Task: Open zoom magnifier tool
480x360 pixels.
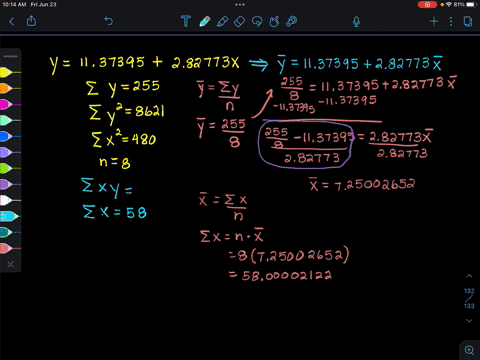Action: tap(469, 350)
